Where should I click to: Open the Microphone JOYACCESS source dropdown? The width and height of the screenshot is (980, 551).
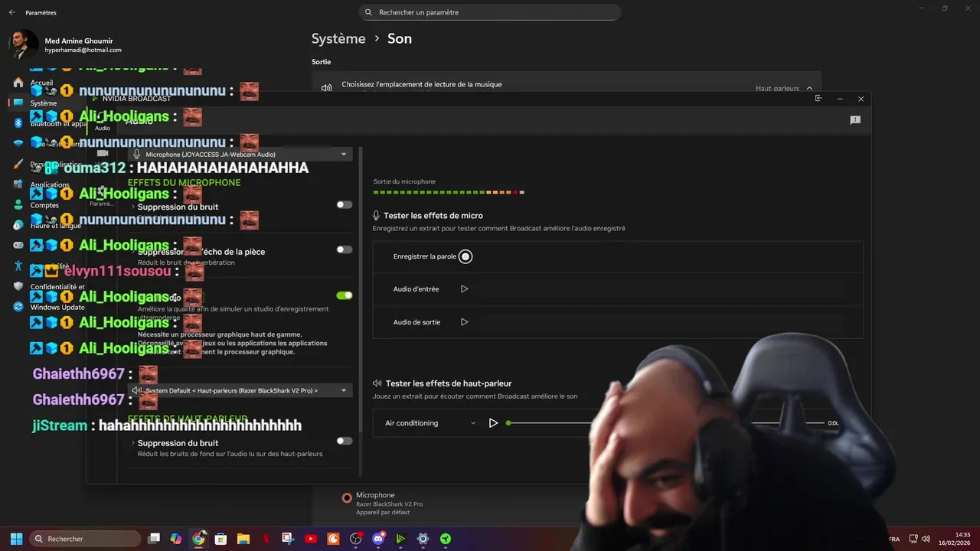240,154
